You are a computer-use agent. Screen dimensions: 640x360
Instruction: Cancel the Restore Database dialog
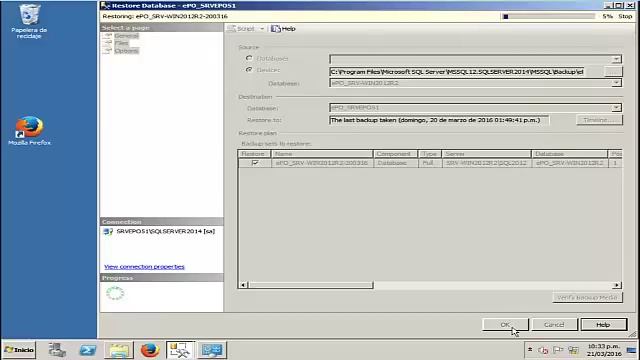click(554, 324)
